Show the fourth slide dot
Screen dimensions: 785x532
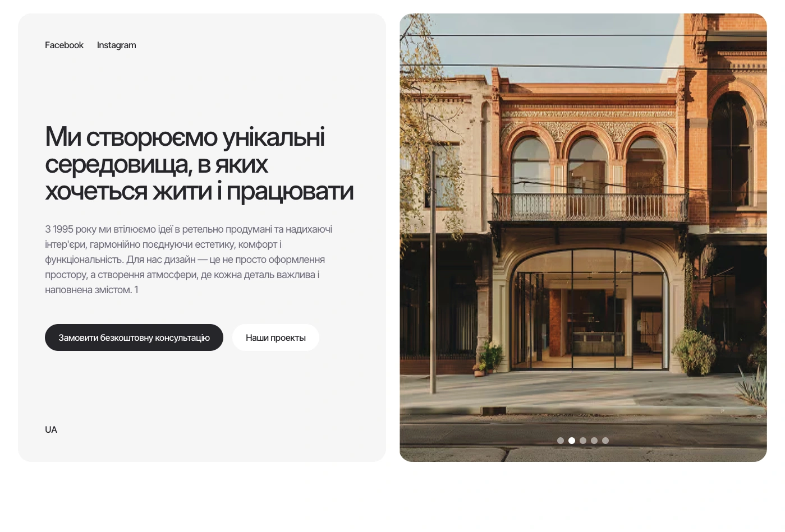(594, 441)
